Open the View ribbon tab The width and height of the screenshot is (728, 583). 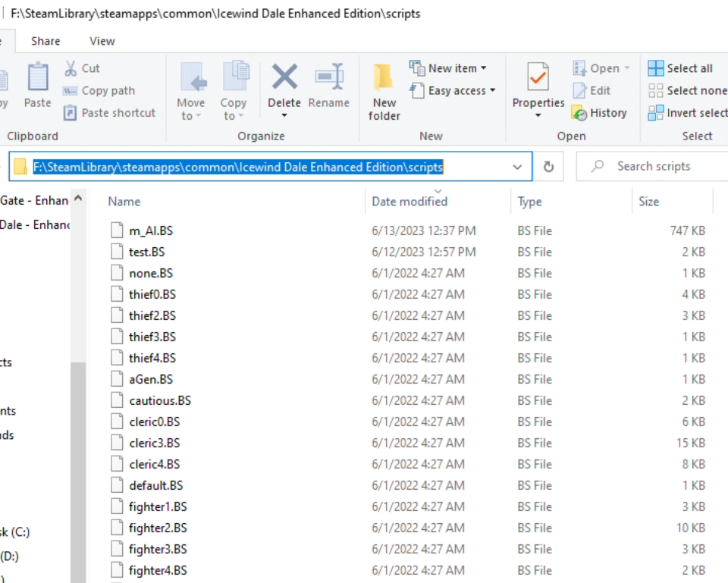point(102,41)
